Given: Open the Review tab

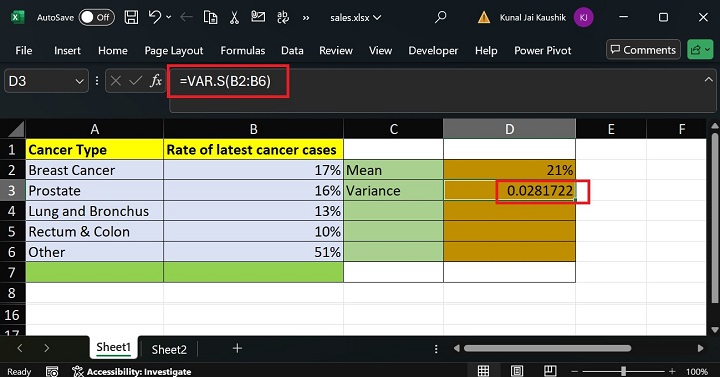Looking at the screenshot, I should [x=336, y=51].
